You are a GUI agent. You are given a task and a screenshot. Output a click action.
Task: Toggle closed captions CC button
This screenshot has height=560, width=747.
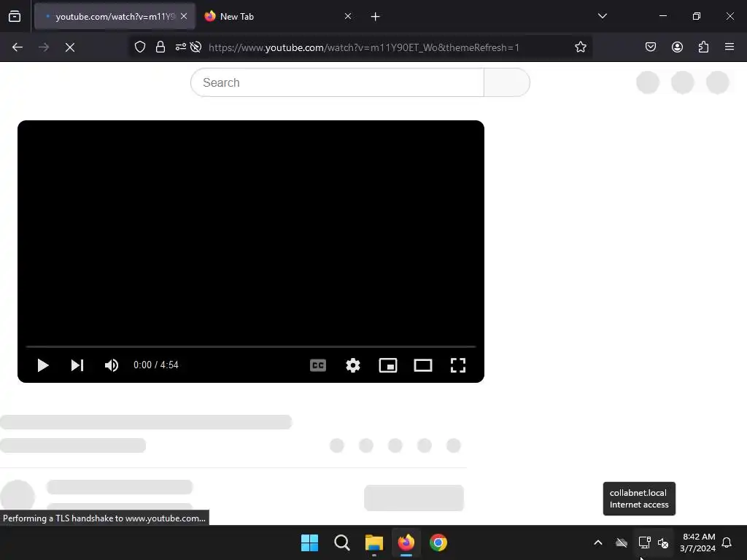(318, 365)
